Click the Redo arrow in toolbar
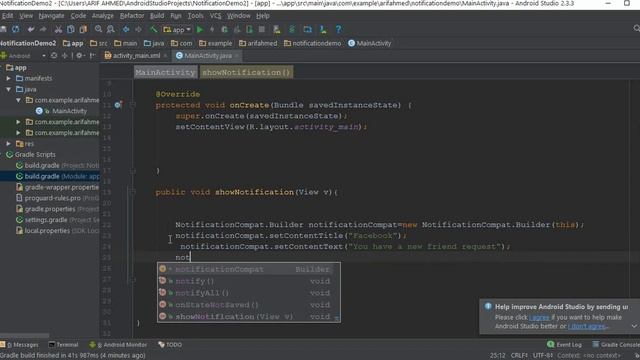This screenshot has width=640, height=360. [43, 29]
